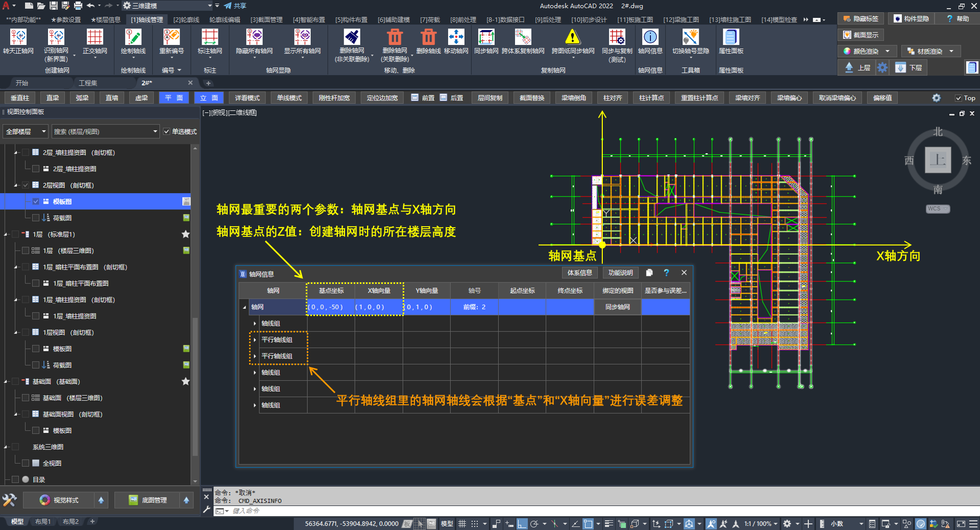The height and width of the screenshot is (530, 980).
Task: Select the 正交轴网 tool icon
Action: pos(94,37)
